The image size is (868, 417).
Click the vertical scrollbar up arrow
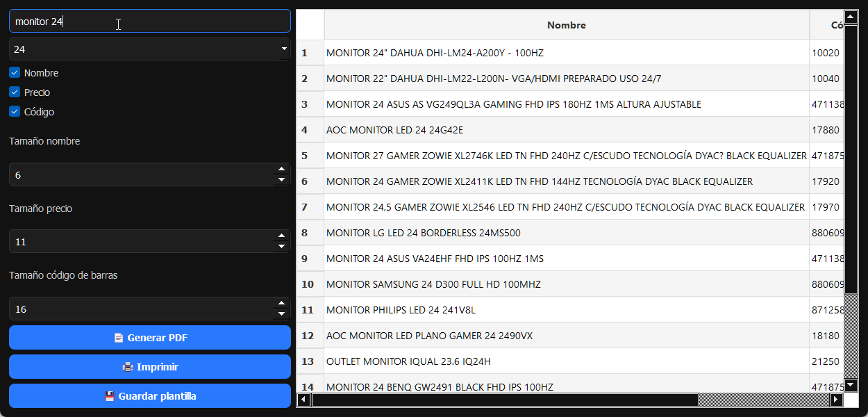coord(851,16)
